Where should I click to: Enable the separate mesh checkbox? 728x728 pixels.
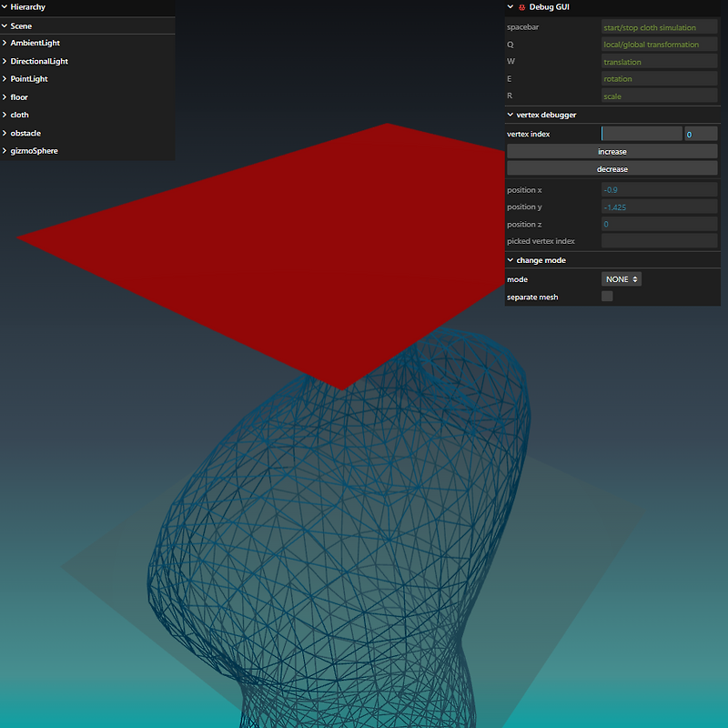pos(607,296)
